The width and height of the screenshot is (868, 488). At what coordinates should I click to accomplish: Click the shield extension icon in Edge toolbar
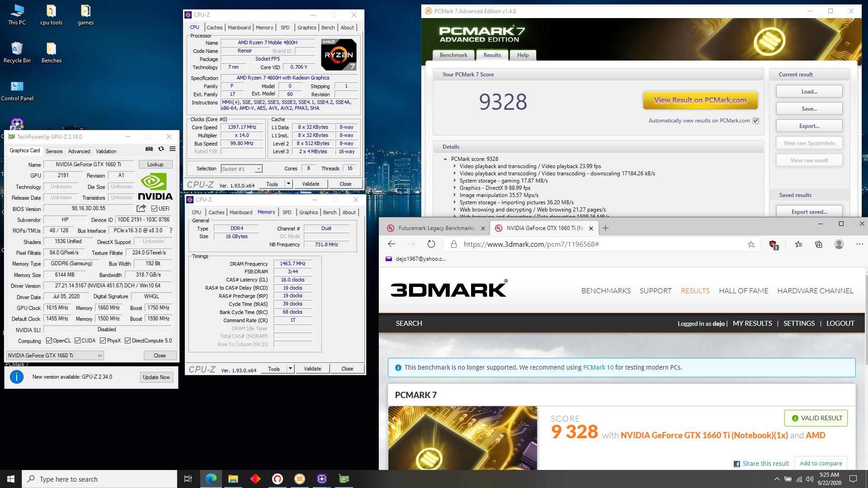click(x=773, y=244)
